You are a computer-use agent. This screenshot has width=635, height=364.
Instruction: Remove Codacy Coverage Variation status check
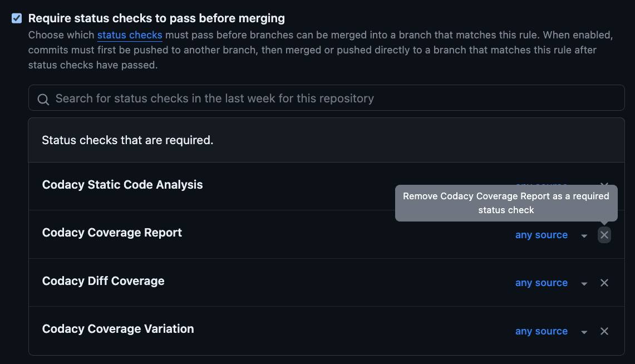[604, 331]
